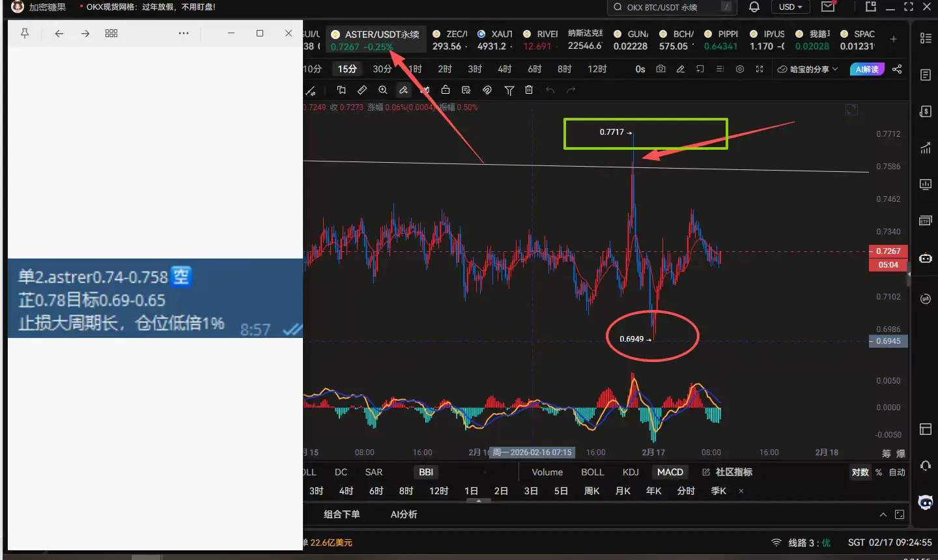Image resolution: width=938 pixels, height=560 pixels.
Task: Click the filter funnel icon
Action: click(509, 91)
